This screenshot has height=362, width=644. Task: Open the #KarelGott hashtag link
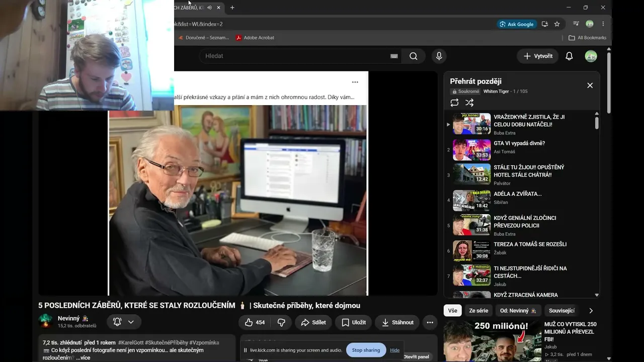point(131,343)
